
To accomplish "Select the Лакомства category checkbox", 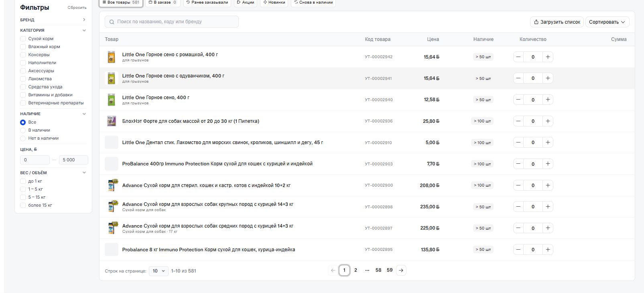I will pos(23,79).
